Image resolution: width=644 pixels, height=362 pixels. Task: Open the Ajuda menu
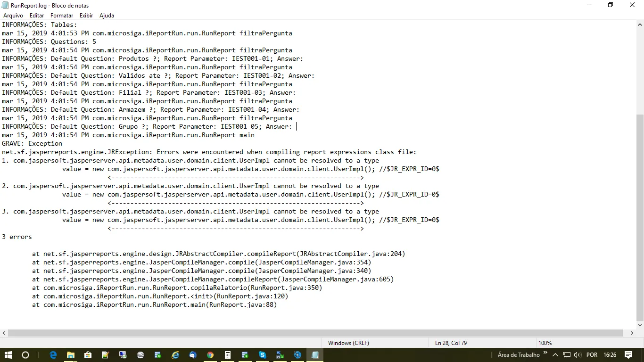tap(107, 16)
